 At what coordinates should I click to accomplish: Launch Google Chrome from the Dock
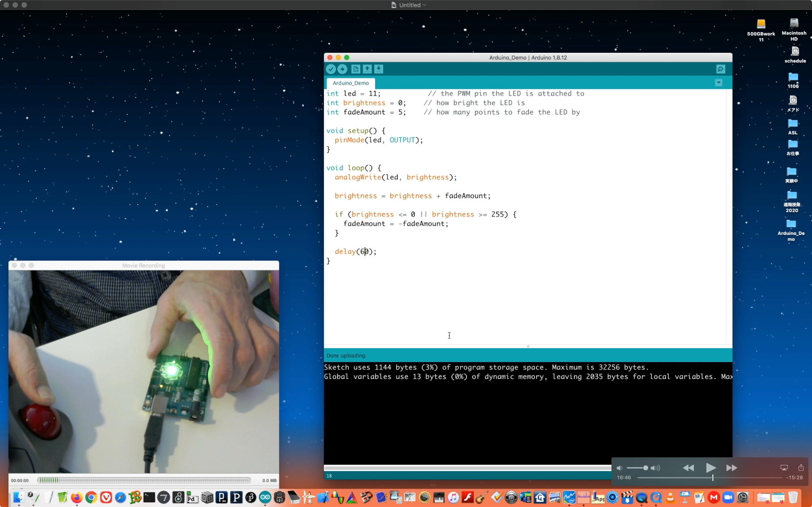[91, 497]
